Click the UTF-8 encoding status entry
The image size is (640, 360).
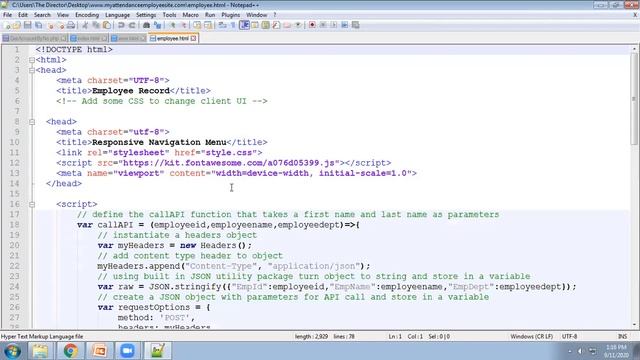[x=569, y=336]
